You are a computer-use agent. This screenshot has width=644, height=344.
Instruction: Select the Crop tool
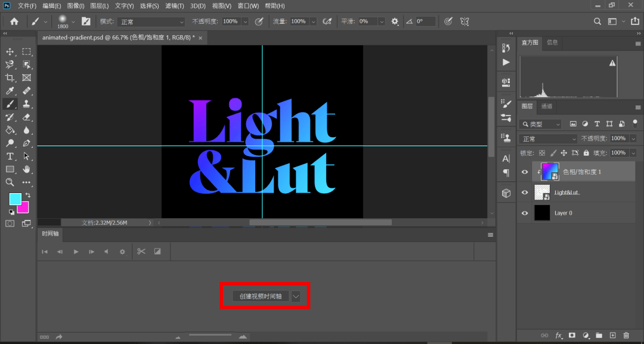coord(10,78)
